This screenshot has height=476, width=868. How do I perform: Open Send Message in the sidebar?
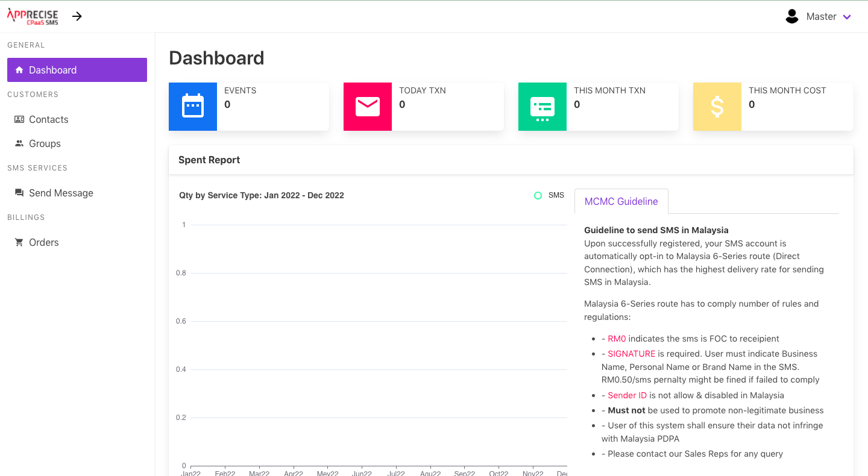pyautogui.click(x=77, y=193)
